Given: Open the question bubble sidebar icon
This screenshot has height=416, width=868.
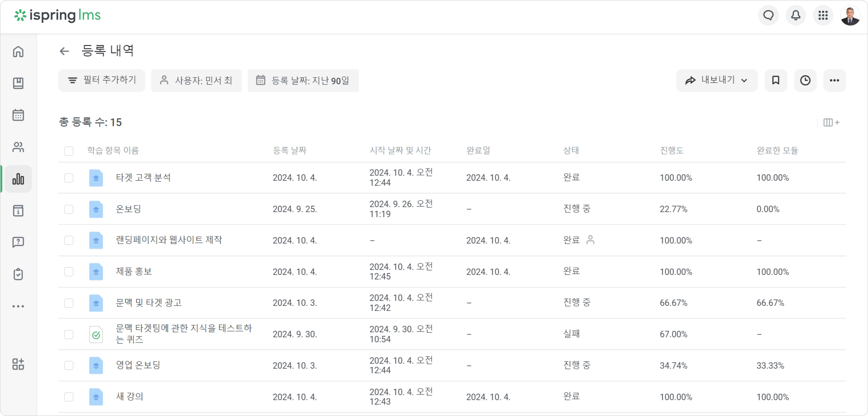Looking at the screenshot, I should (18, 242).
